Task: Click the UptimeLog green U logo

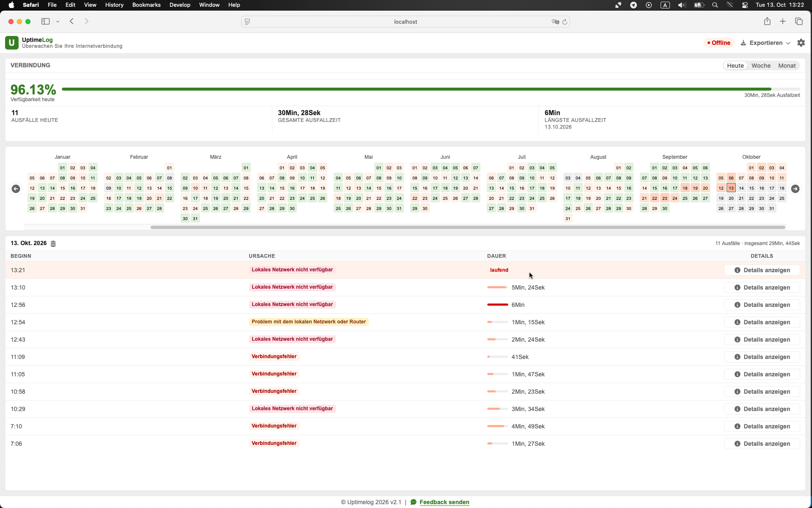Action: (x=11, y=43)
